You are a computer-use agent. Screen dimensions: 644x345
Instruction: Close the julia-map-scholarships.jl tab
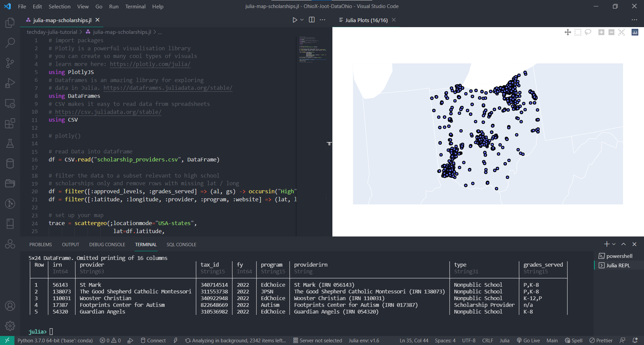(98, 20)
